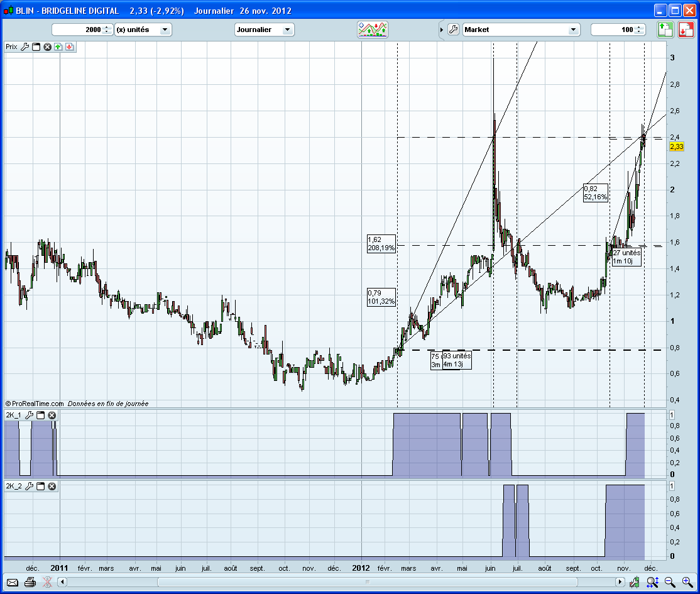Maximize the 2K_2 indicator panel
The image size is (700, 594).
click(x=41, y=486)
